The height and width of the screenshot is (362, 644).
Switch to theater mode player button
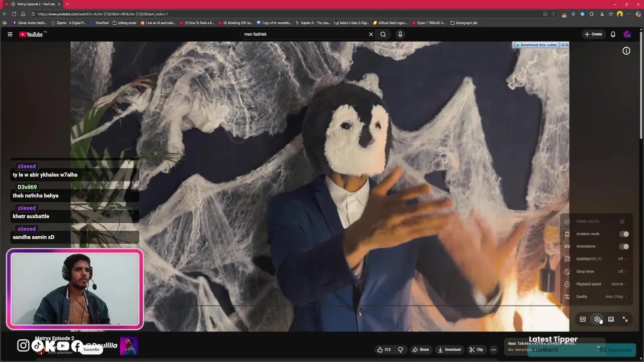click(x=611, y=319)
